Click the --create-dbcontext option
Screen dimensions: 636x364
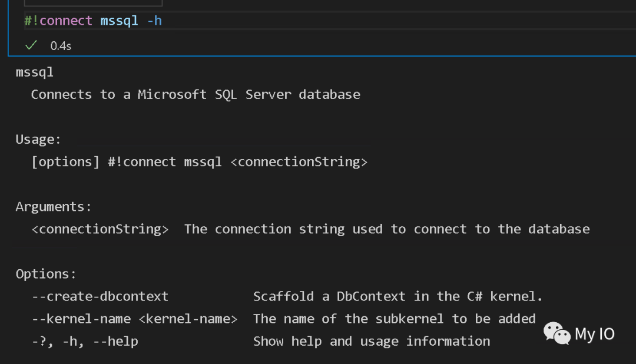100,296
